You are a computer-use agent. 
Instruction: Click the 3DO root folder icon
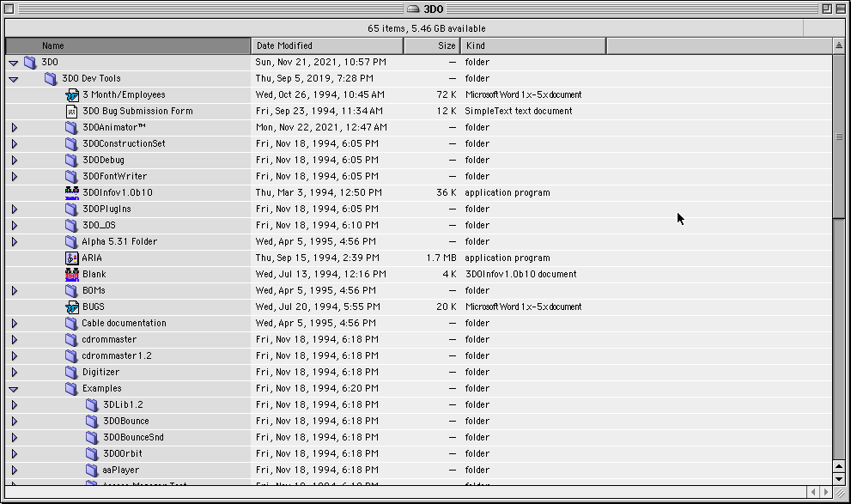[30, 63]
